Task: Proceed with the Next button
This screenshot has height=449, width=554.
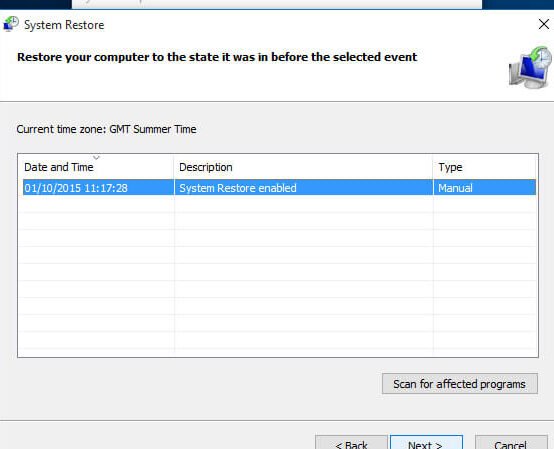Action: (426, 442)
